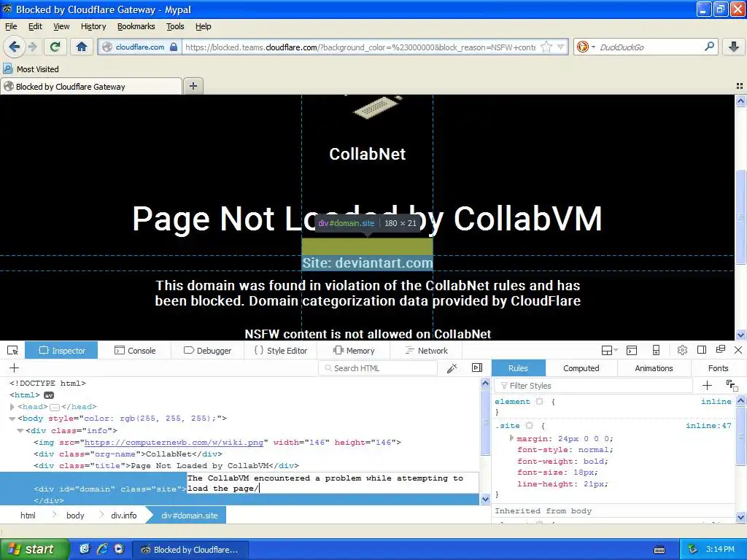Expand the margin shorthand property
Screen dimensions: 747x560
pyautogui.click(x=511, y=438)
